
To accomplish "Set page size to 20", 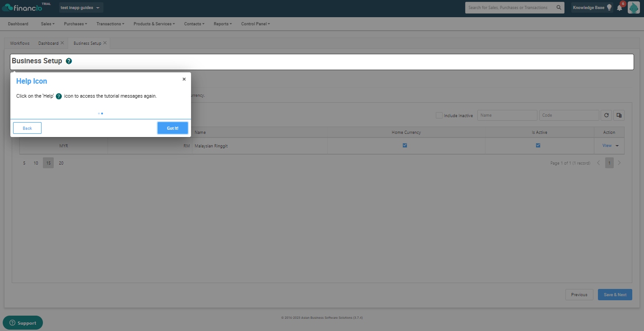I will [61, 163].
